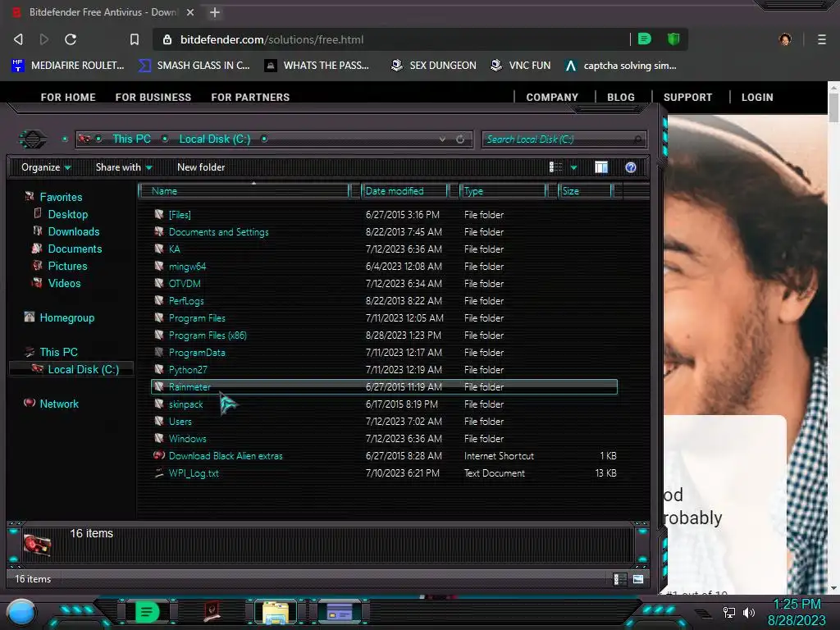Select Favorites in navigation pane
840x630 pixels.
coord(61,197)
